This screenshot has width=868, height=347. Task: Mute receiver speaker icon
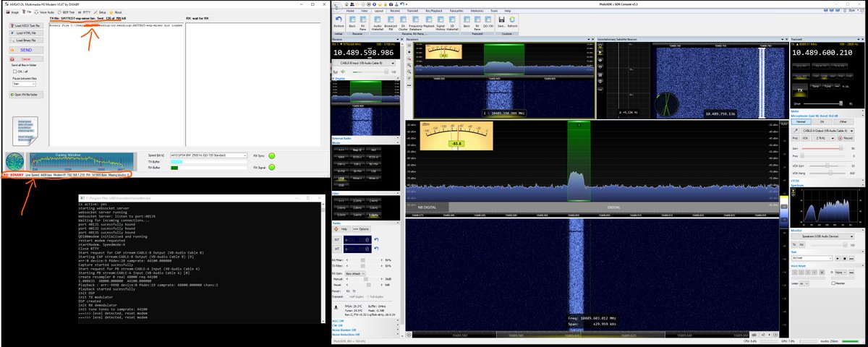343,72
